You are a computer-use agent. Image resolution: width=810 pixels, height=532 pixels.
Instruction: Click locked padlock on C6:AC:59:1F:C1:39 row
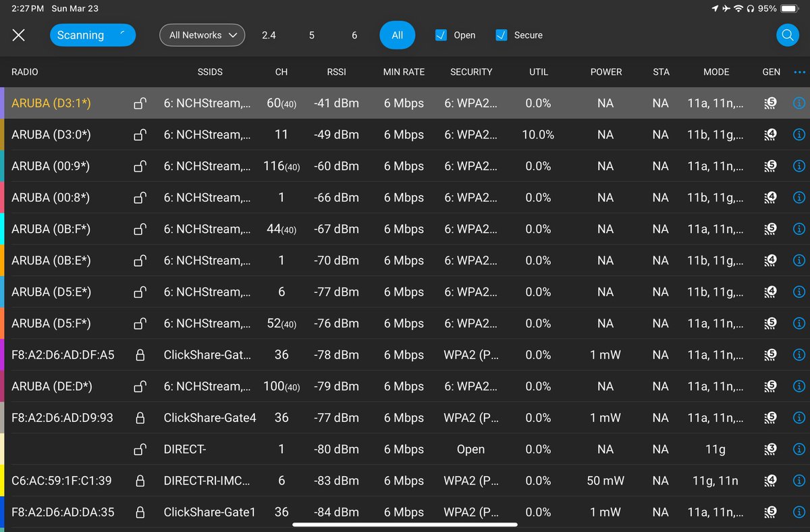pos(140,481)
